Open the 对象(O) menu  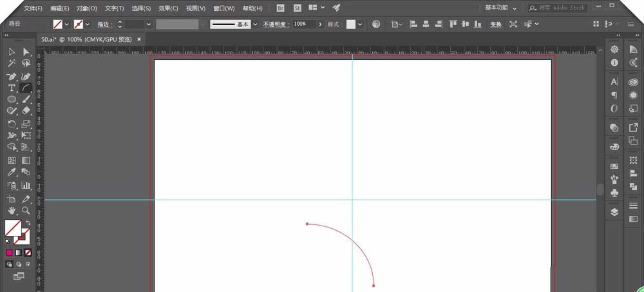(87, 8)
